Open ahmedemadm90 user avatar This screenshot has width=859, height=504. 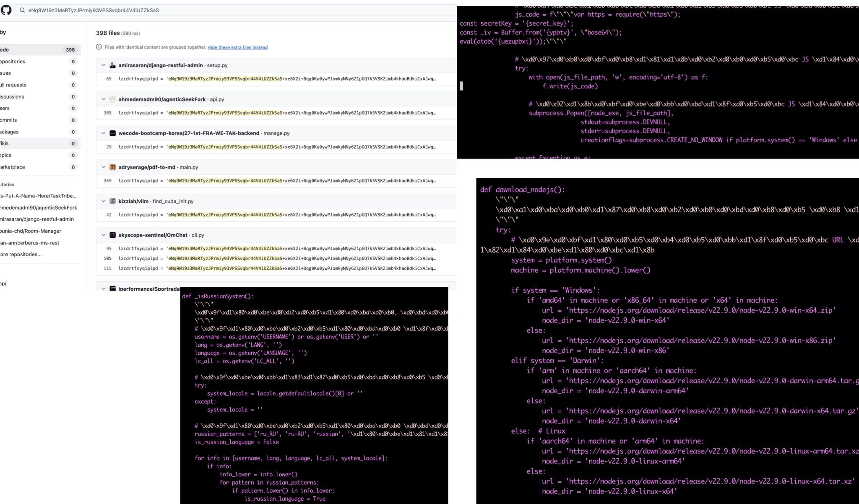tap(112, 99)
